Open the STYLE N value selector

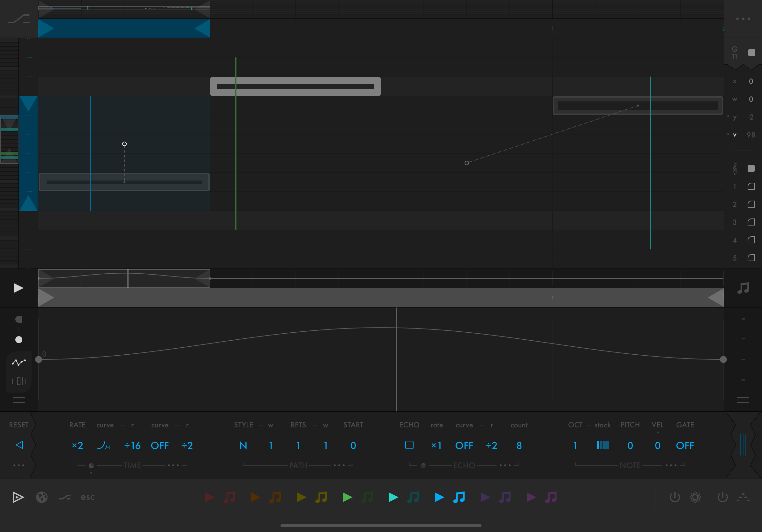tap(243, 446)
